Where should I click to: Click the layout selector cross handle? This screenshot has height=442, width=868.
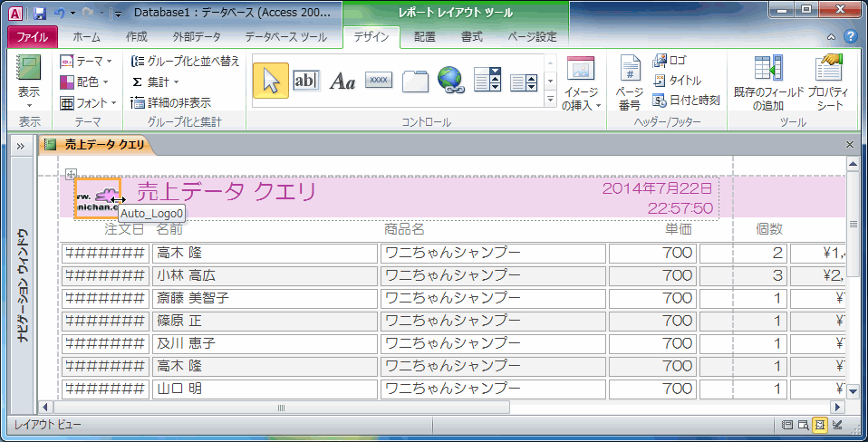(x=72, y=174)
